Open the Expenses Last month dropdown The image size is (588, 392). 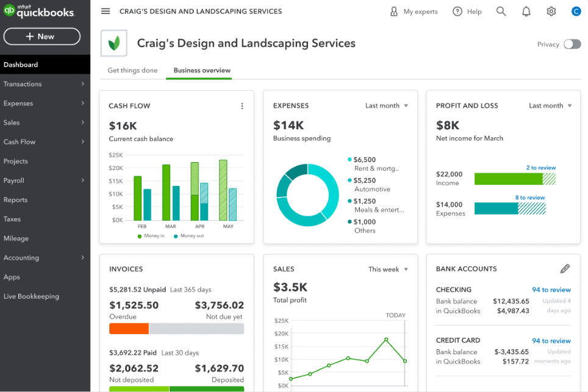click(x=387, y=105)
